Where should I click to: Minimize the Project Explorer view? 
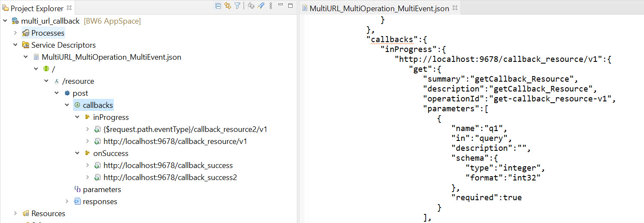click(281, 5)
